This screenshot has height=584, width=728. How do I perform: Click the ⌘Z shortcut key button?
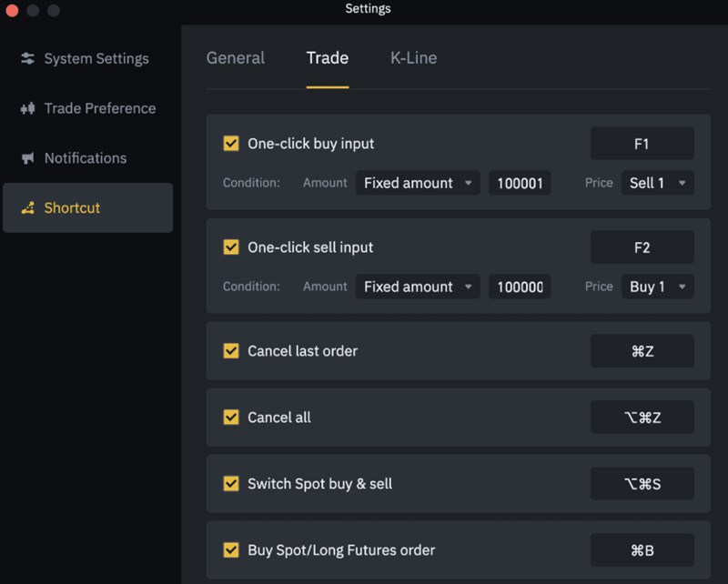click(x=642, y=351)
